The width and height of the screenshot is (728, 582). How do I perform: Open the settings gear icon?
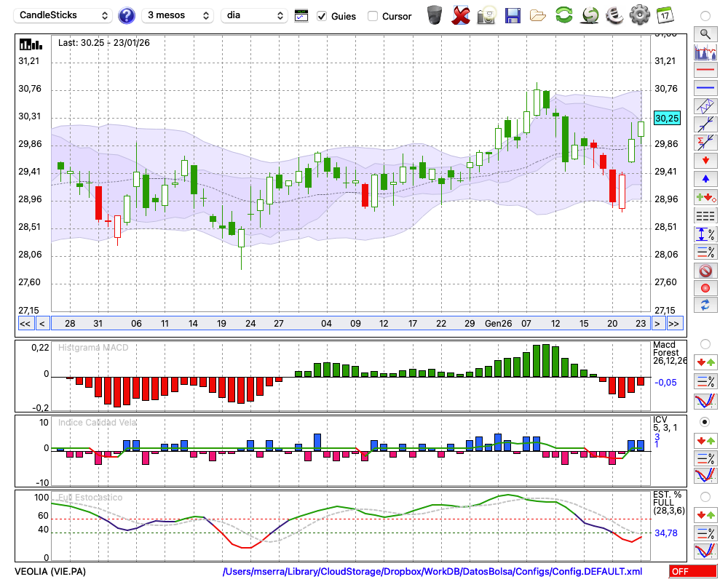click(x=639, y=15)
